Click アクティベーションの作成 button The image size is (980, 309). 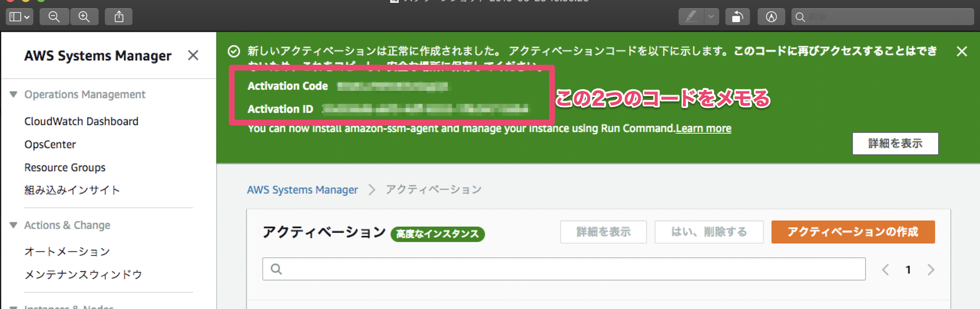coord(853,232)
